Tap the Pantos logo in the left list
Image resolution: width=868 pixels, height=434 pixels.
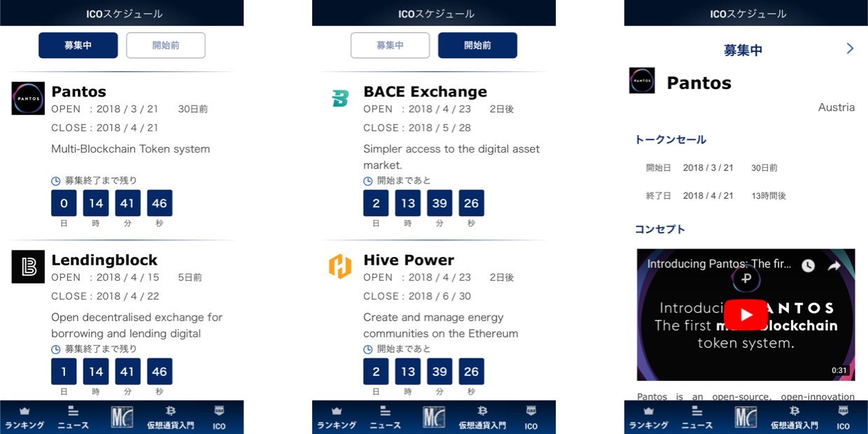28,98
